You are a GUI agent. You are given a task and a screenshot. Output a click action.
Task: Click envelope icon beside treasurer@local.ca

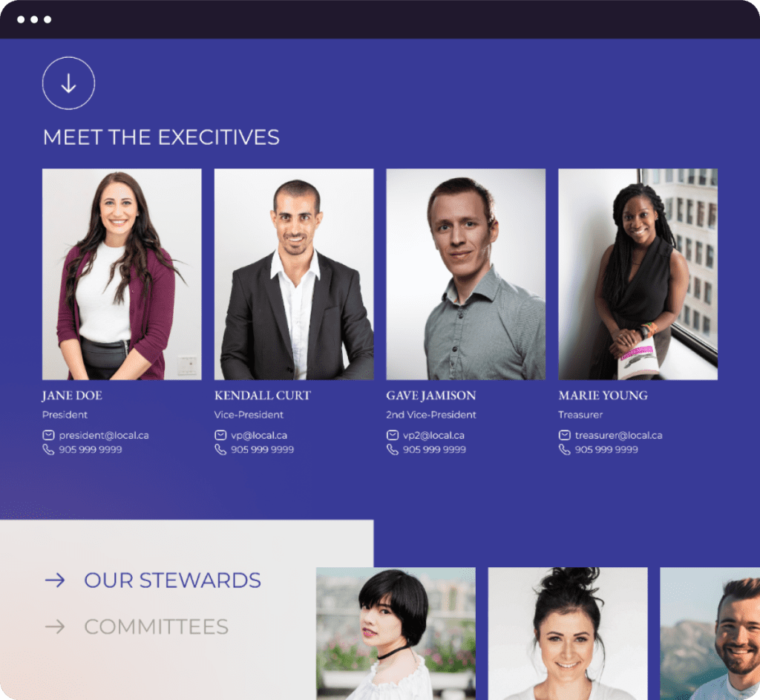[x=565, y=435]
